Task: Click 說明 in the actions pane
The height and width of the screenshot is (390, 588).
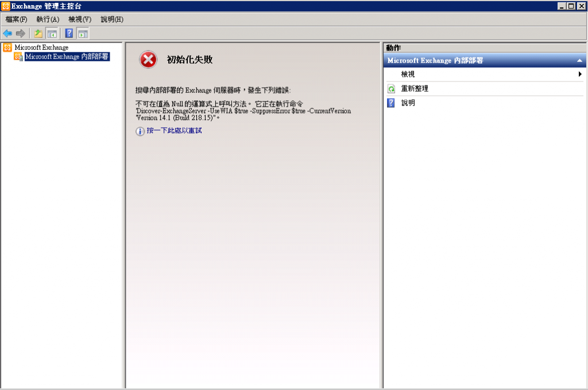Action: click(408, 103)
